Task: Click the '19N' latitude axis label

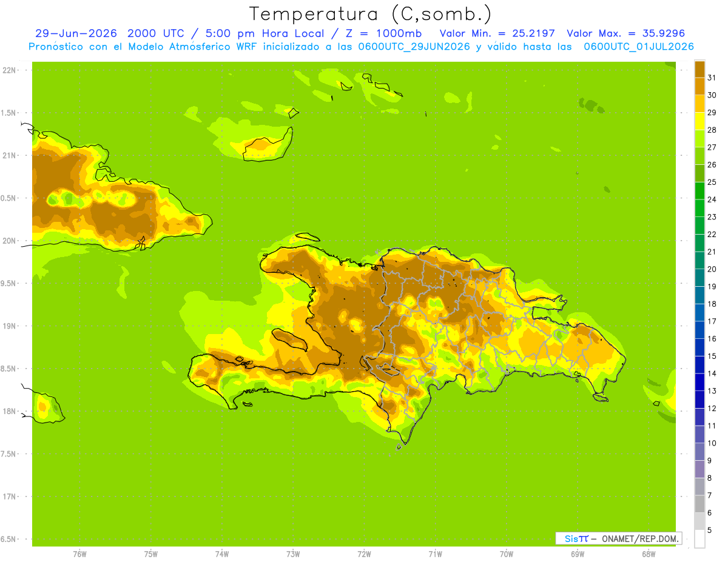Action: tap(10, 326)
